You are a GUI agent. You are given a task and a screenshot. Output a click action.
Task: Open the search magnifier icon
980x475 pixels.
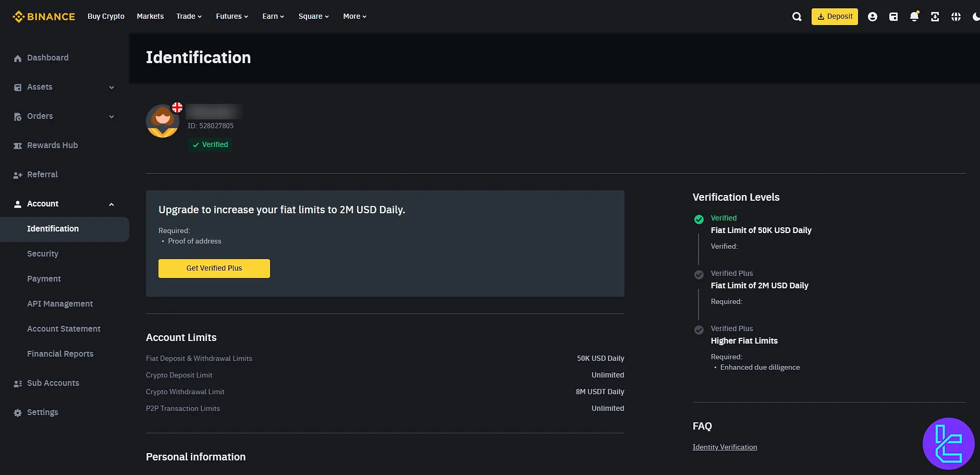click(x=797, y=17)
